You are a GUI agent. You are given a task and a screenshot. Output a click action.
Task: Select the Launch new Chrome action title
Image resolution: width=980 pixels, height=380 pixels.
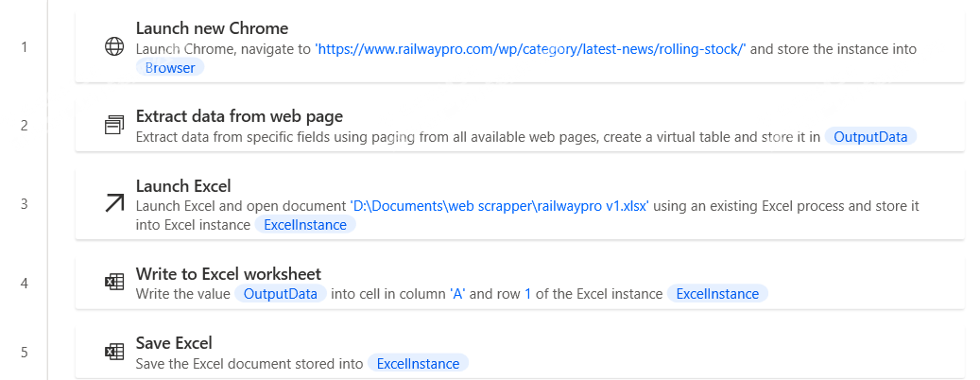212,28
